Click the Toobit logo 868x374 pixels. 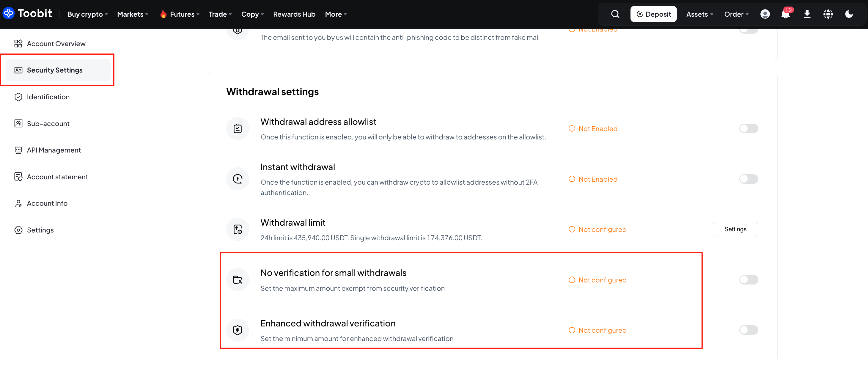click(28, 13)
